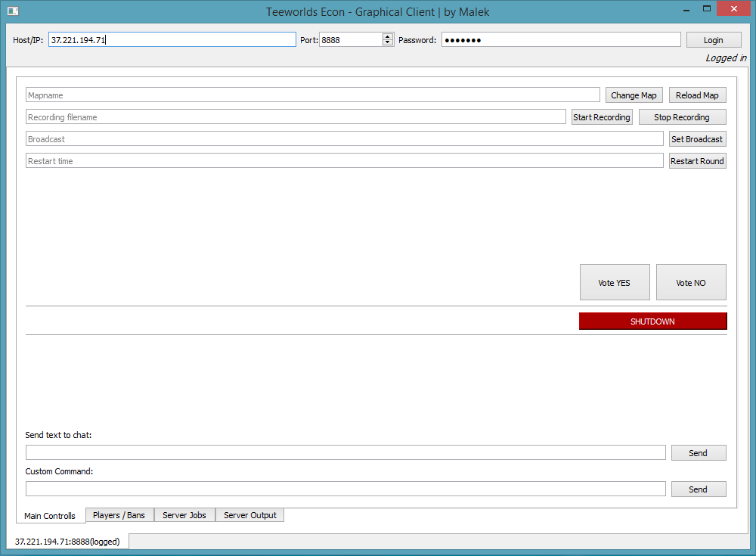Image resolution: width=756 pixels, height=556 pixels.
Task: Click the Restart time field
Action: [x=344, y=160]
